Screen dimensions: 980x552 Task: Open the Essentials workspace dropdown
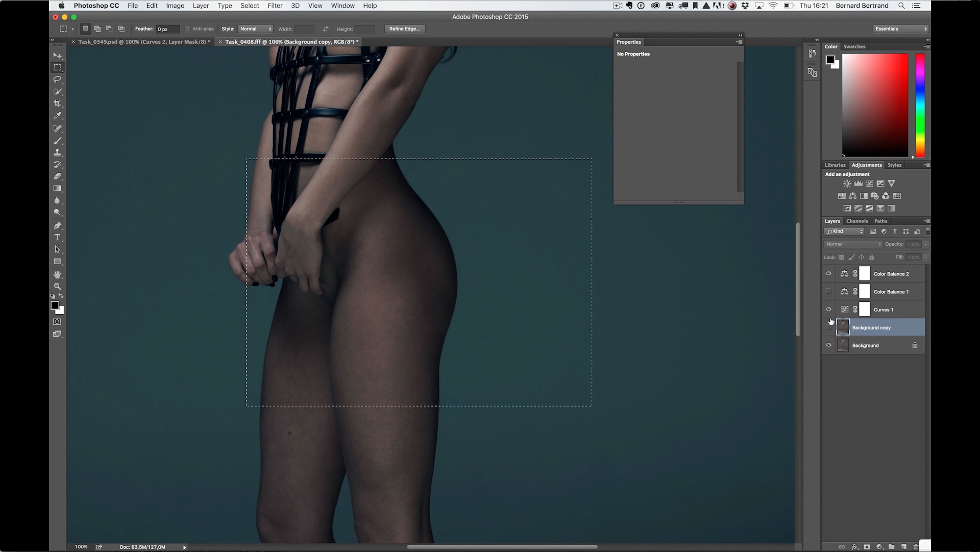[x=900, y=29]
